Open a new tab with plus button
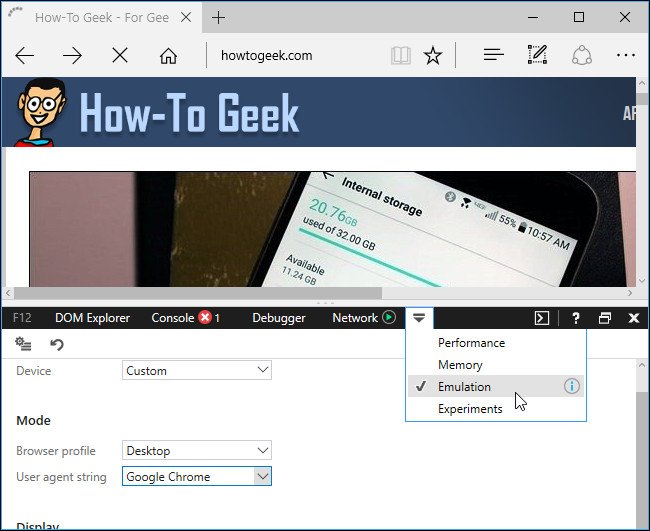The image size is (650, 531). tap(218, 17)
